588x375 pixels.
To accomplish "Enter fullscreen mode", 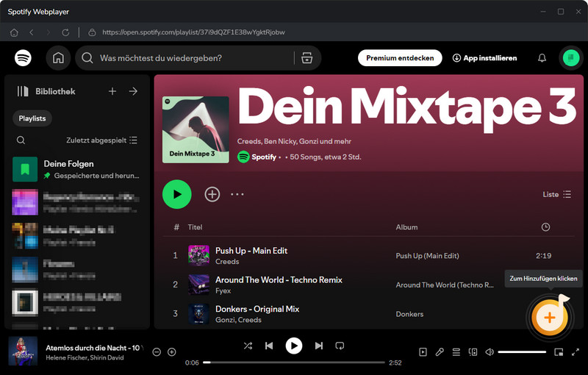I will click(x=576, y=352).
